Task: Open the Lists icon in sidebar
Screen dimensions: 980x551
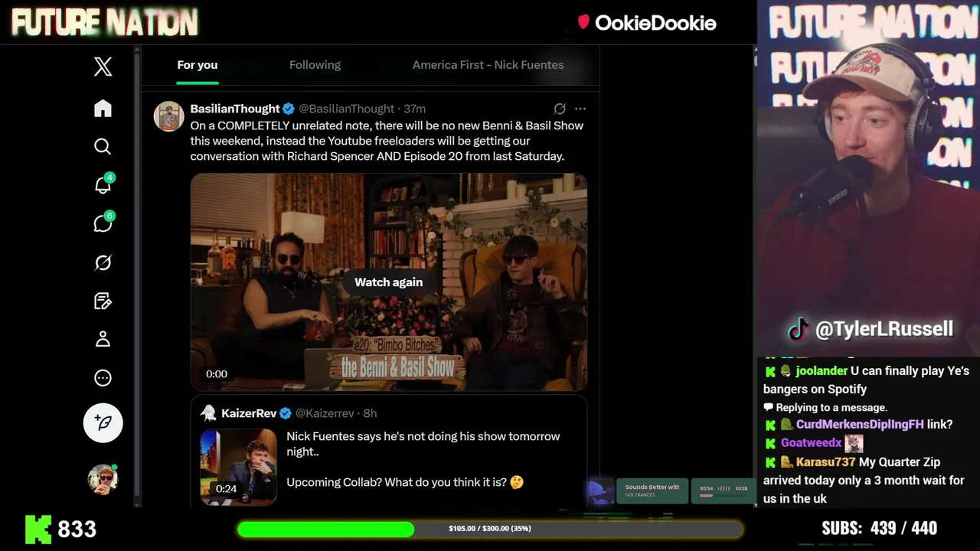Action: click(103, 301)
